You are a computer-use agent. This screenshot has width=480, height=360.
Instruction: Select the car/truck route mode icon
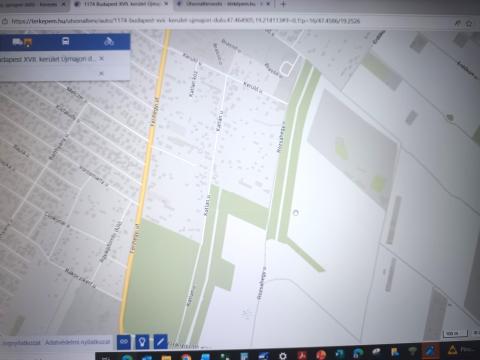pyautogui.click(x=22, y=42)
